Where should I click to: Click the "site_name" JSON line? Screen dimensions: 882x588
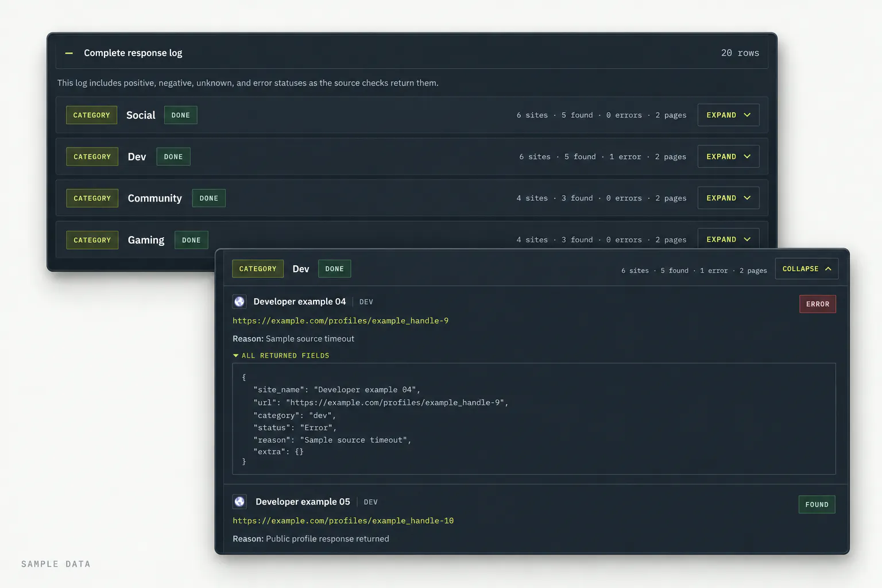coord(336,390)
